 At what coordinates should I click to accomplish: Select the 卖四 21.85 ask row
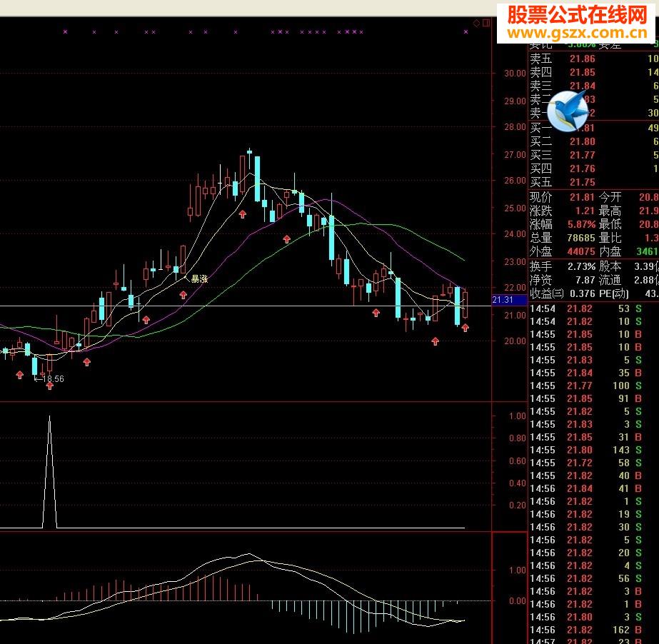pos(593,72)
